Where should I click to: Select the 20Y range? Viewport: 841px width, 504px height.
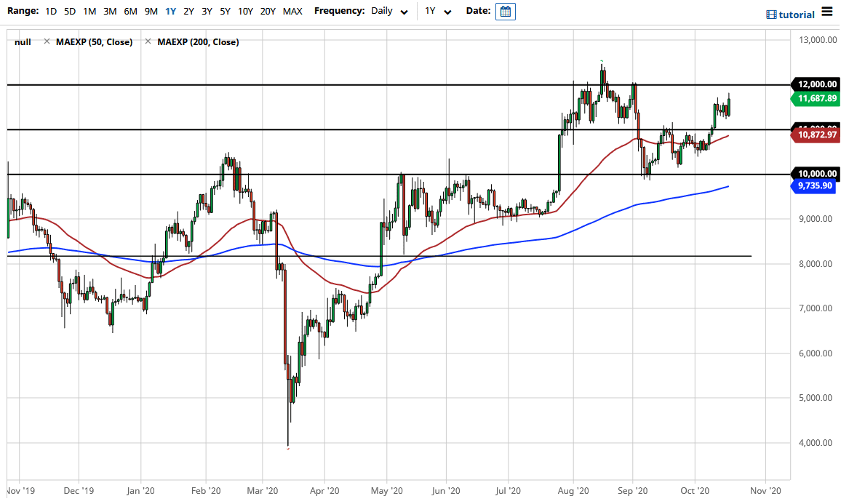click(268, 11)
